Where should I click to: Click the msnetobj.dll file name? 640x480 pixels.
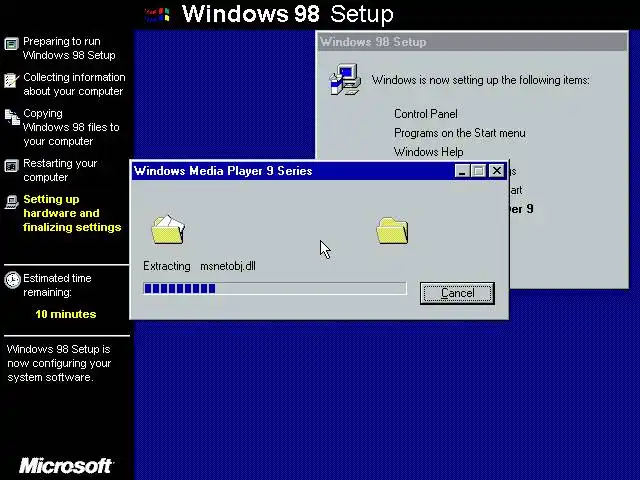click(x=228, y=266)
